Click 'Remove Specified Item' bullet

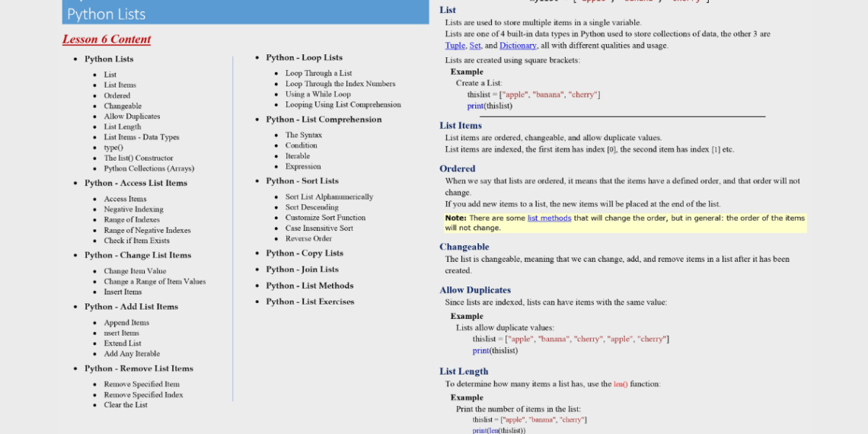[x=142, y=385]
